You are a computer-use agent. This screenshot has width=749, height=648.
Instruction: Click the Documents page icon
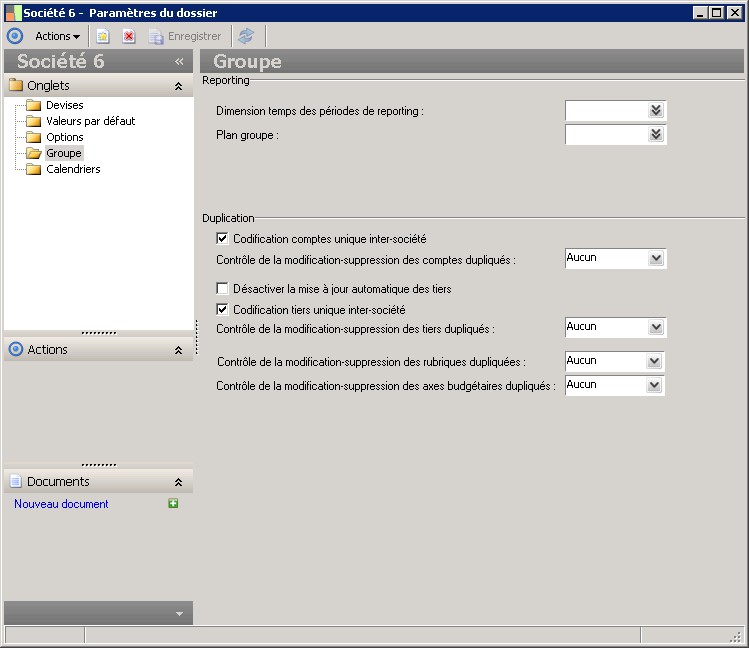click(16, 481)
